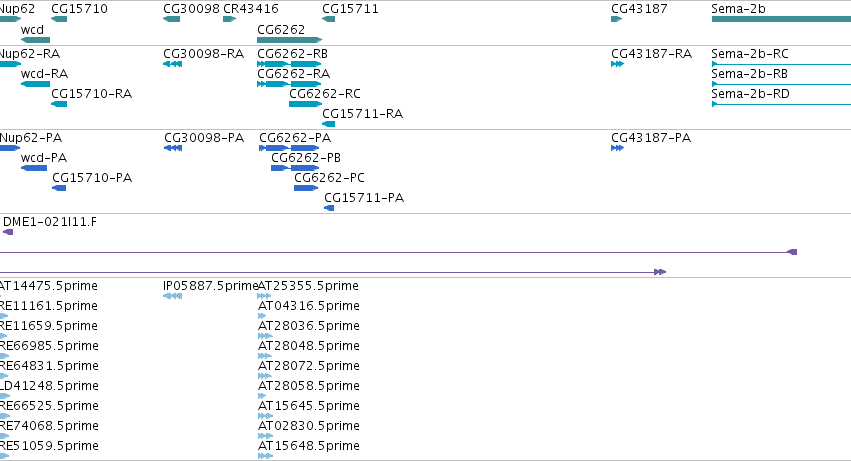Click the CG6262-RA transcript label

pos(294,74)
